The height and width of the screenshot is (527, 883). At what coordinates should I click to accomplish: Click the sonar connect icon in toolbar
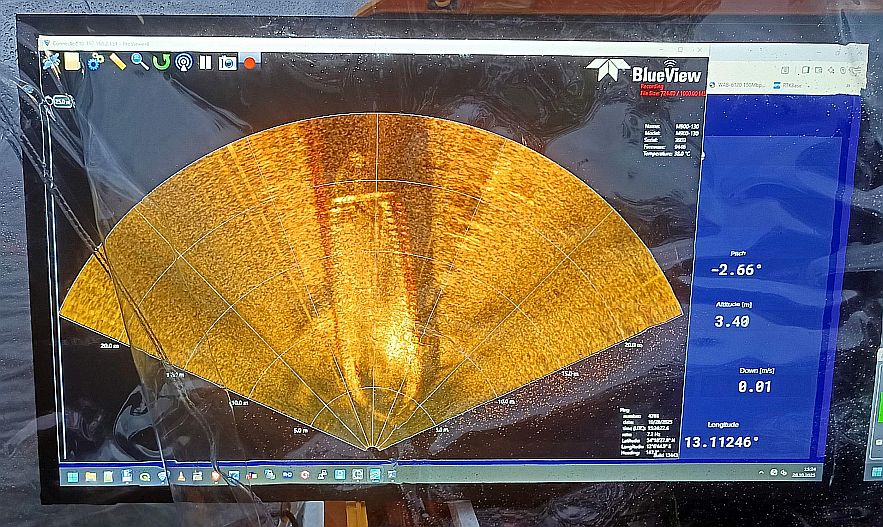51,61
